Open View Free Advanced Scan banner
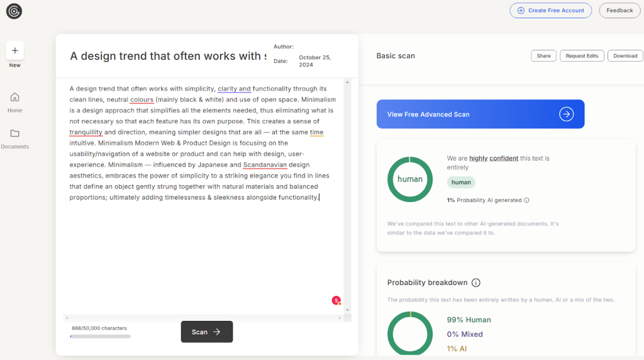Viewport: 644px width, 360px height. (480, 115)
